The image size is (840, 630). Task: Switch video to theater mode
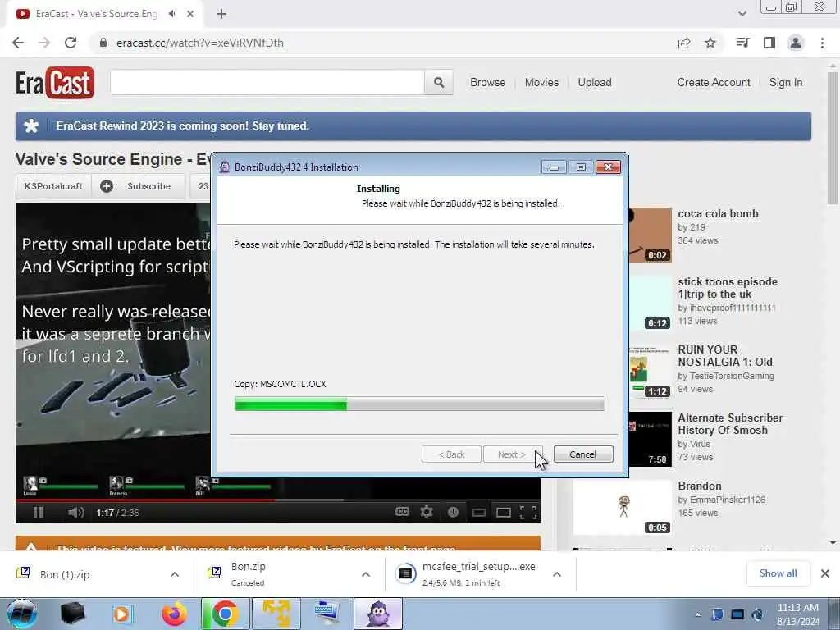[504, 513]
